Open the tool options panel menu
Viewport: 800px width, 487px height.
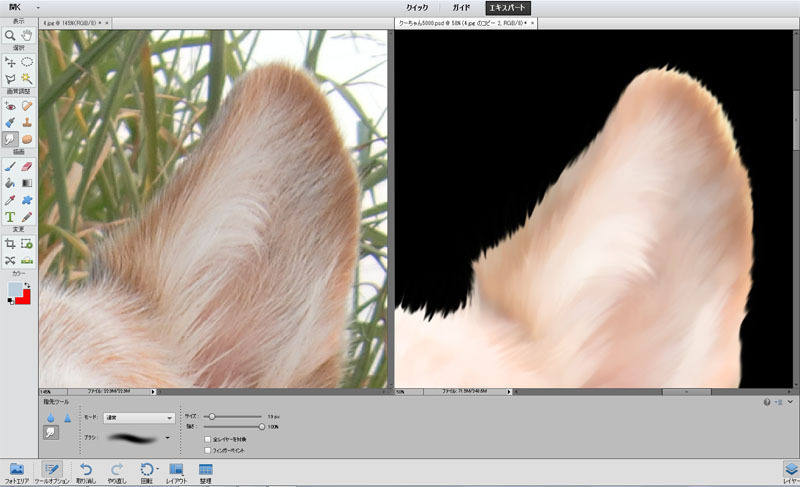(779, 402)
